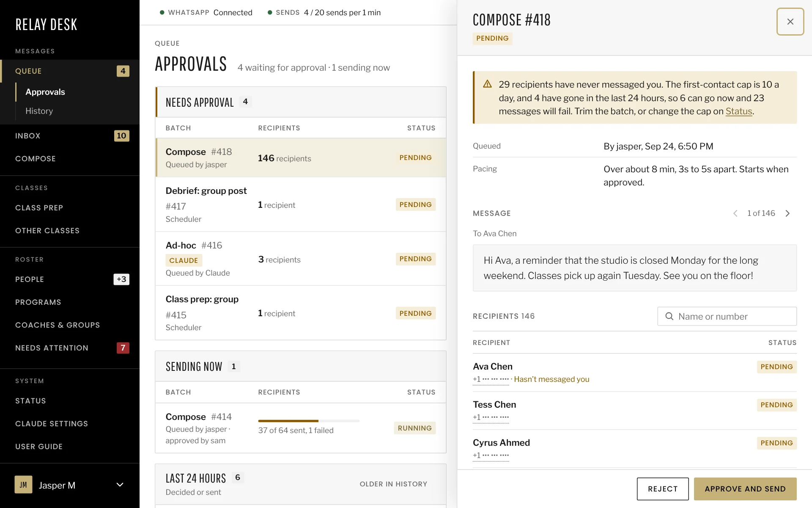Open Coaches & Groups page
This screenshot has width=812, height=508.
(70, 325)
